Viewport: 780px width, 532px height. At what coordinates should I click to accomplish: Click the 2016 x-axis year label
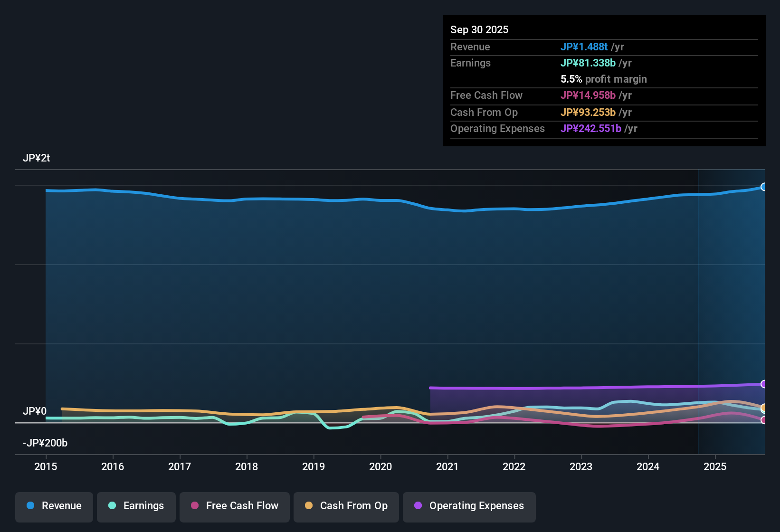(x=113, y=466)
